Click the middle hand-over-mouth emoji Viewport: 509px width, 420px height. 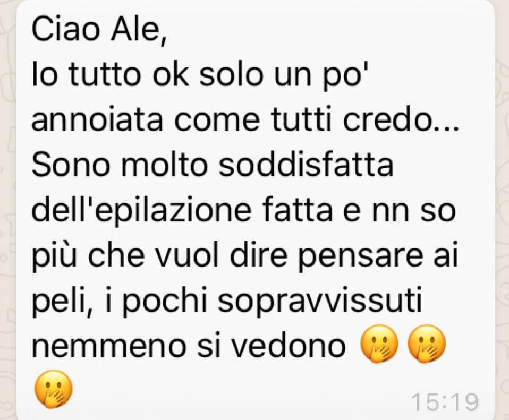coord(427,344)
